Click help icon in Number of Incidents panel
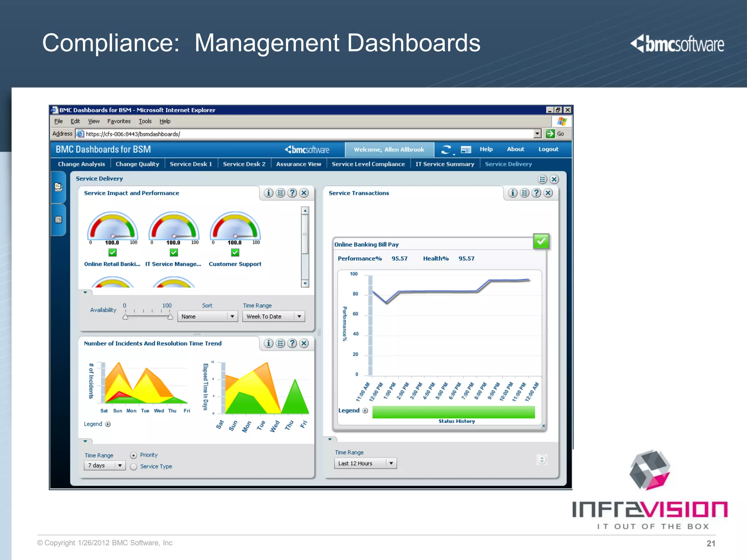747x560 pixels. tap(292, 343)
